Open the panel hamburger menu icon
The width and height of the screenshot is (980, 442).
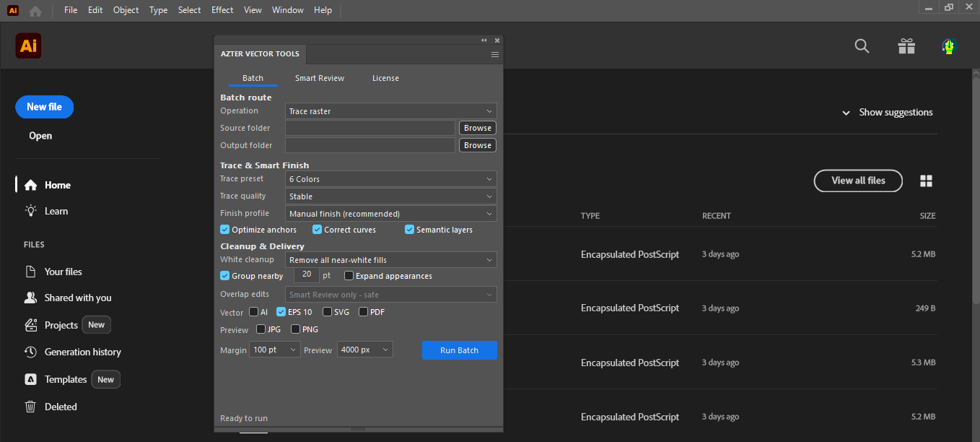point(495,54)
